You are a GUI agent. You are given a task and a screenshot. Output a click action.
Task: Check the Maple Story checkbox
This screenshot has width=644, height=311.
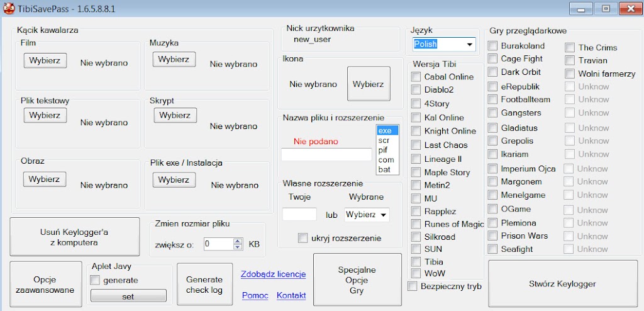pyautogui.click(x=416, y=172)
